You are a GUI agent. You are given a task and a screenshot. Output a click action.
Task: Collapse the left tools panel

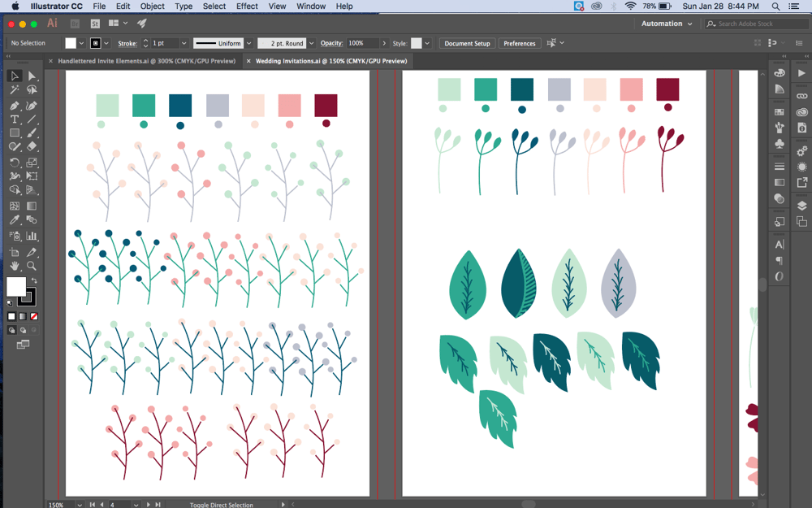click(x=8, y=56)
